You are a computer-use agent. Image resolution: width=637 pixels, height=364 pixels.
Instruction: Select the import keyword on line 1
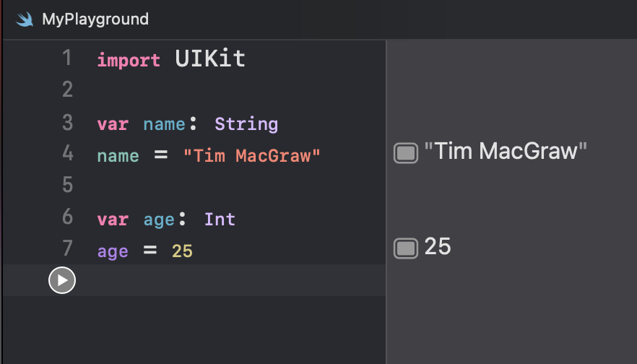tap(129, 61)
